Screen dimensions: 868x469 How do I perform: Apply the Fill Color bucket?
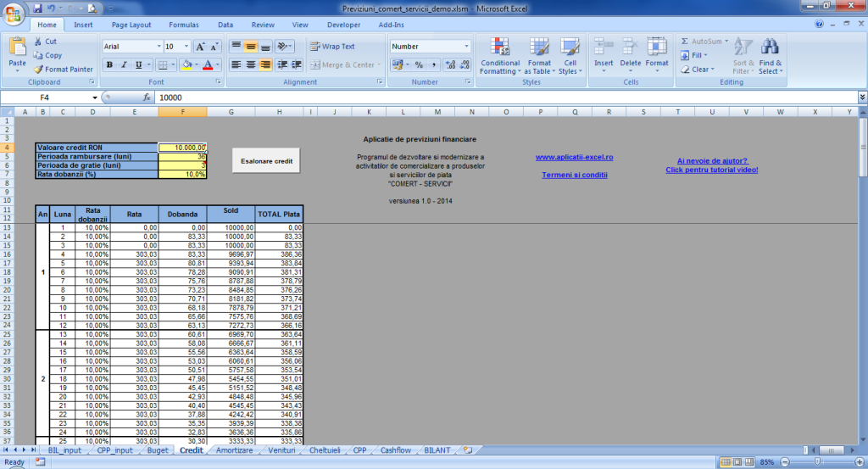(x=186, y=64)
